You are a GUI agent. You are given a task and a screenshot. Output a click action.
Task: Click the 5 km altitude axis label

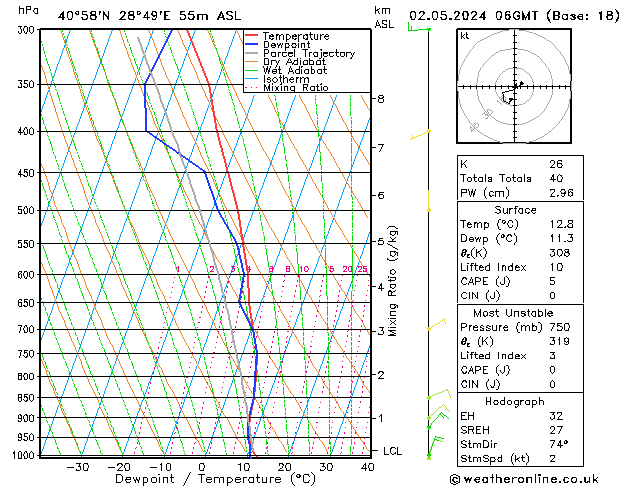[x=381, y=242]
